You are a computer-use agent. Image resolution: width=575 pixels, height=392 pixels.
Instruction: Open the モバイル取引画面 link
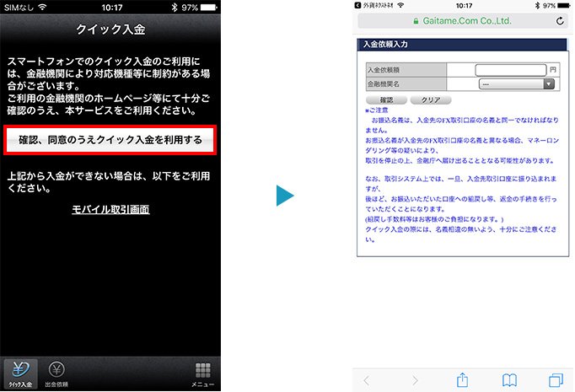110,209
